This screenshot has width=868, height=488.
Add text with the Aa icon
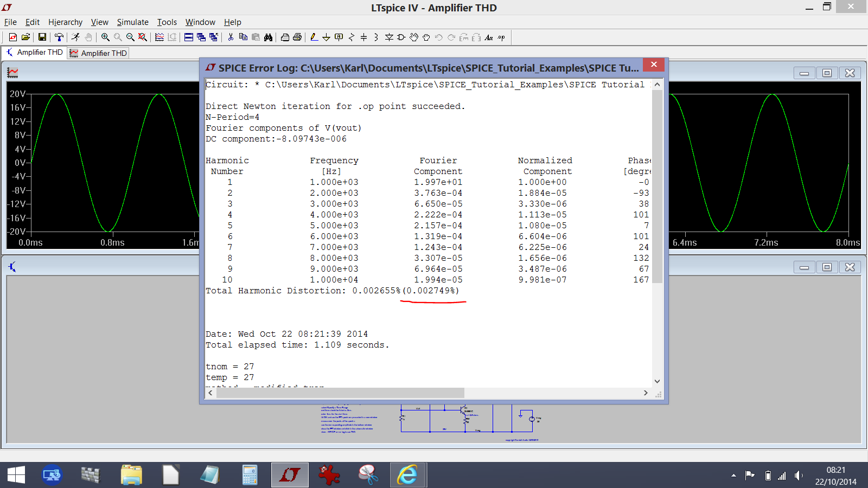point(489,37)
